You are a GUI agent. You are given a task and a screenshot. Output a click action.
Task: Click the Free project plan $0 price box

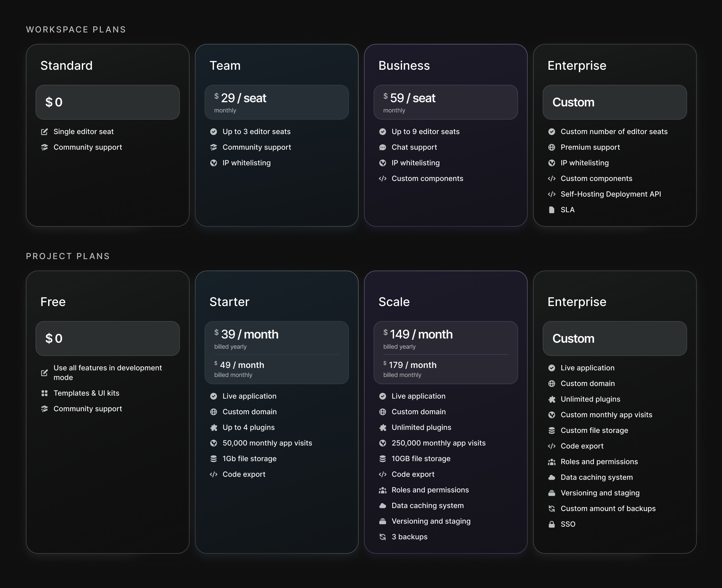coord(107,338)
